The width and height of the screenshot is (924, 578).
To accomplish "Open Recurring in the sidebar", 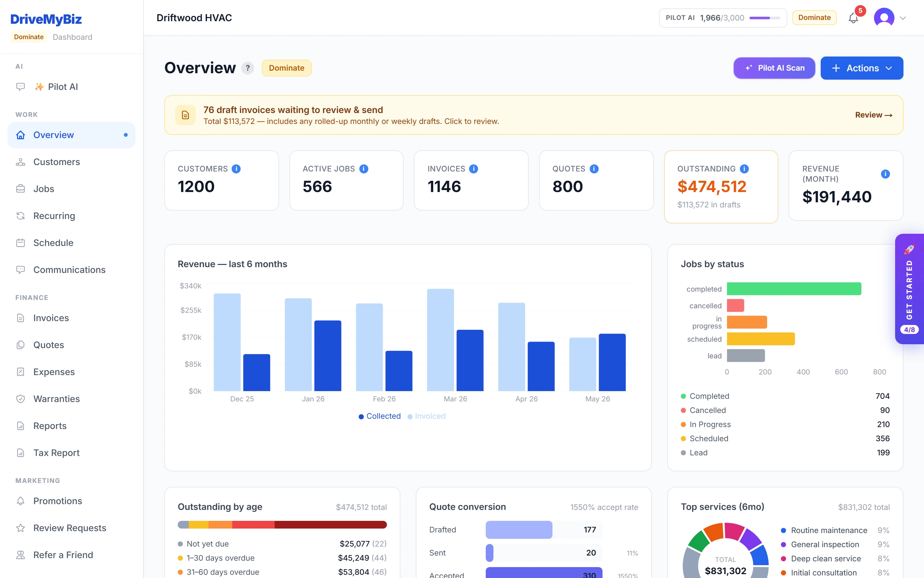I will [72, 215].
